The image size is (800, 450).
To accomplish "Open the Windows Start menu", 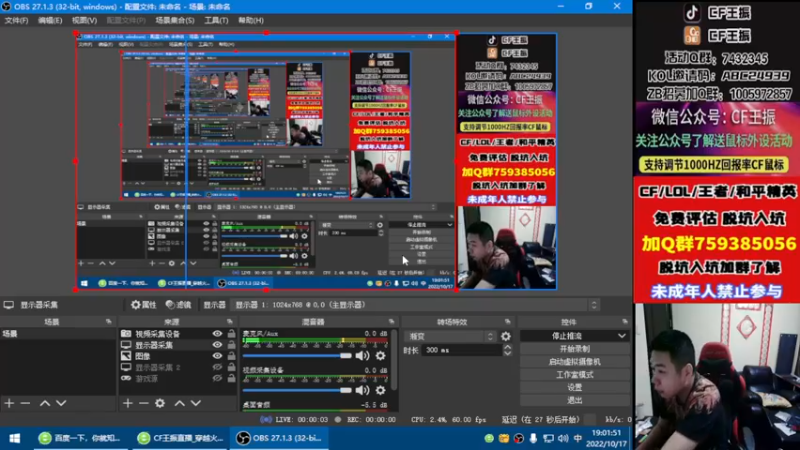I will pyautogui.click(x=15, y=438).
